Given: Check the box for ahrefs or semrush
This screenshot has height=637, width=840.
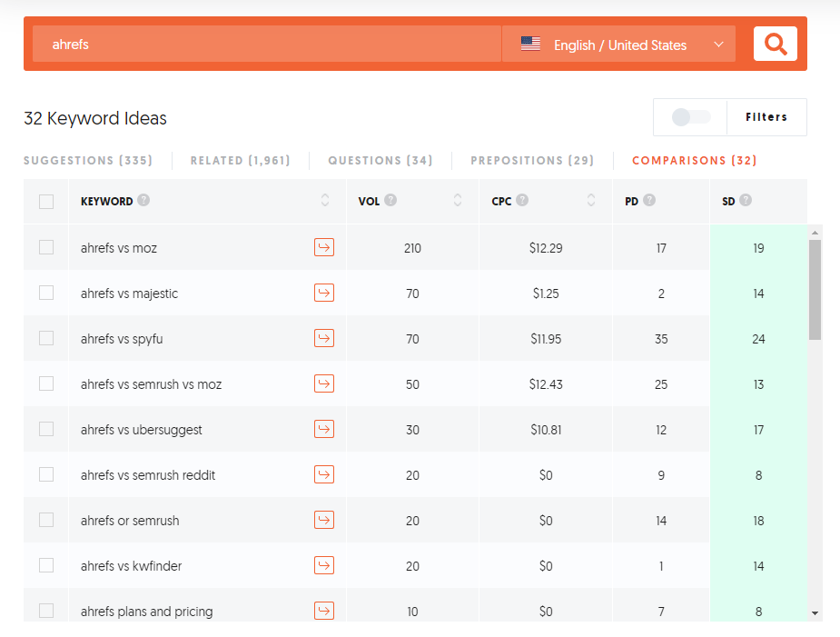Looking at the screenshot, I should (x=46, y=520).
